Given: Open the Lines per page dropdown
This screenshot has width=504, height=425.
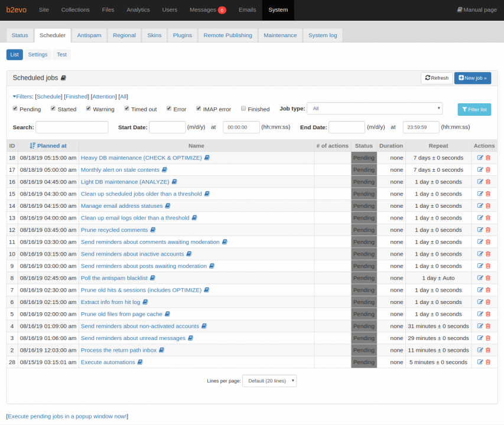Looking at the screenshot, I should pos(269,381).
